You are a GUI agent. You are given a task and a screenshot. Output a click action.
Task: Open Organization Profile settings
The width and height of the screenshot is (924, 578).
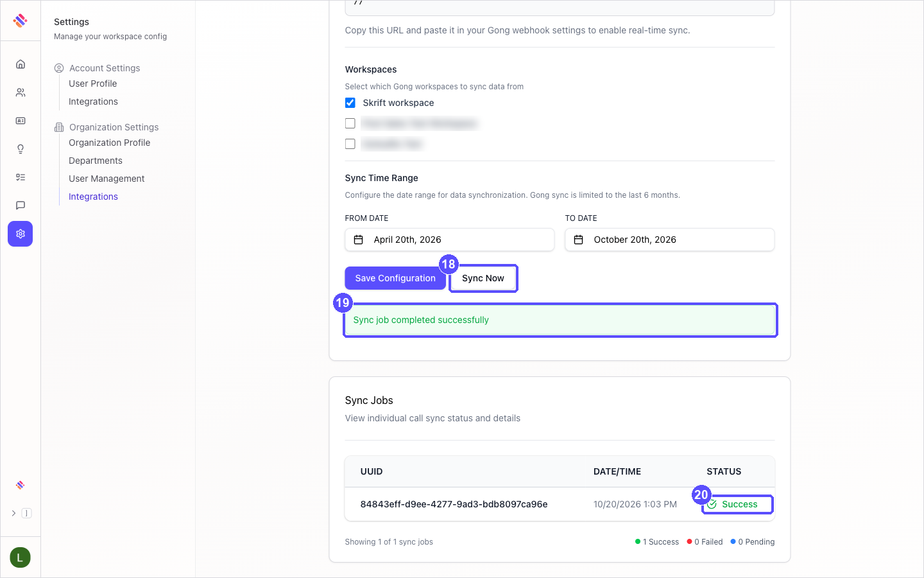click(x=110, y=143)
